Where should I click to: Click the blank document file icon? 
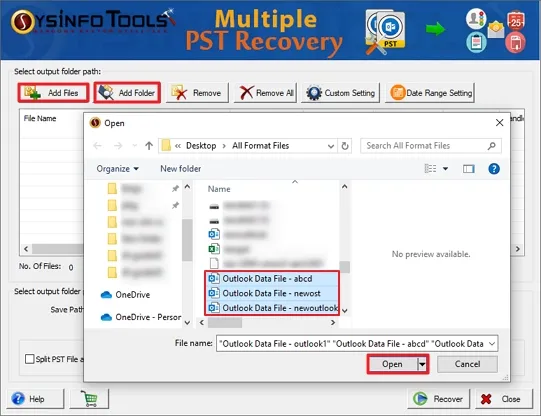click(x=214, y=263)
